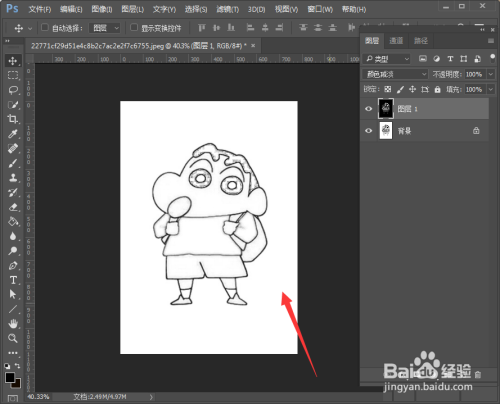Select the Crop tool
Screen dimensions: 500x404
pyautogui.click(x=13, y=119)
